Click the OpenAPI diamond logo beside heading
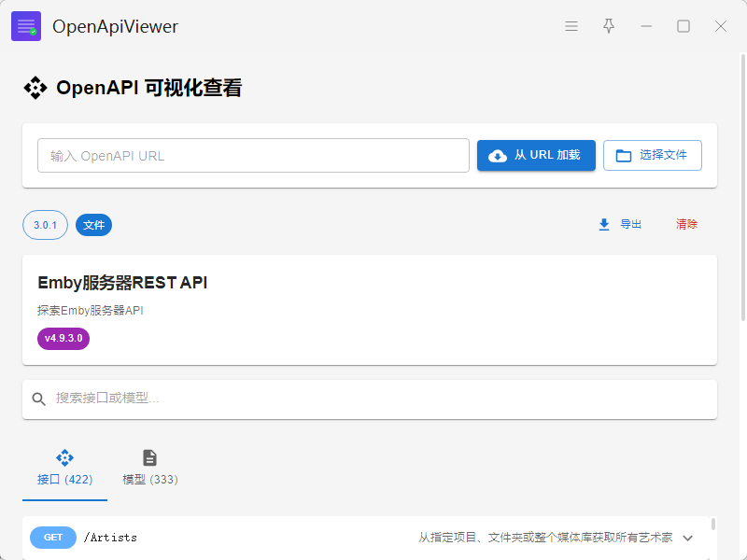Image resolution: width=747 pixels, height=560 pixels. (x=35, y=89)
